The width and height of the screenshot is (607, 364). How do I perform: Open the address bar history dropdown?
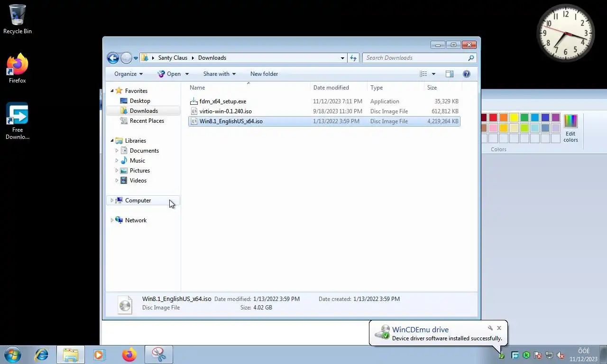pyautogui.click(x=342, y=58)
